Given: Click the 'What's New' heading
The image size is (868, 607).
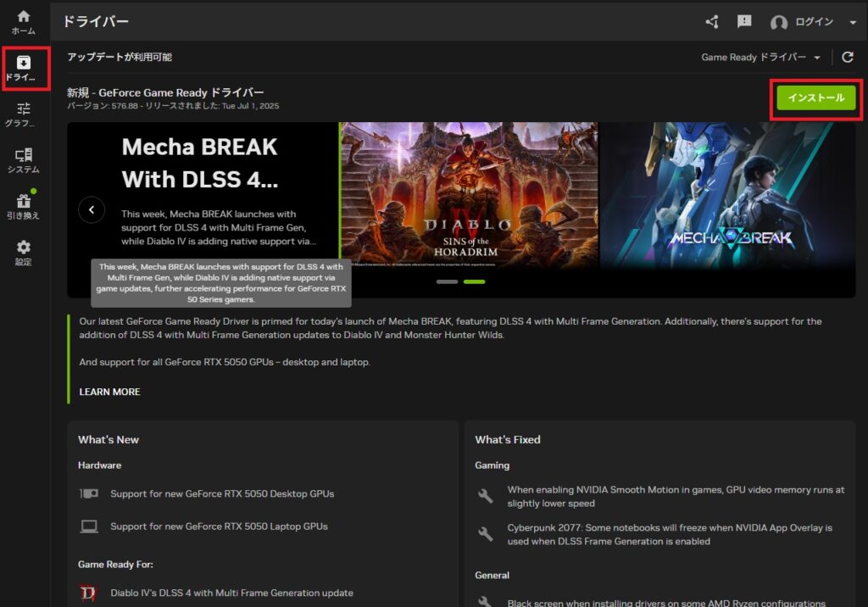Looking at the screenshot, I should (x=108, y=440).
